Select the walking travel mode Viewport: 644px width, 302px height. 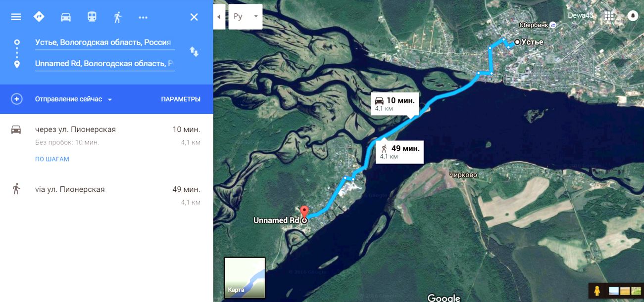point(117,17)
